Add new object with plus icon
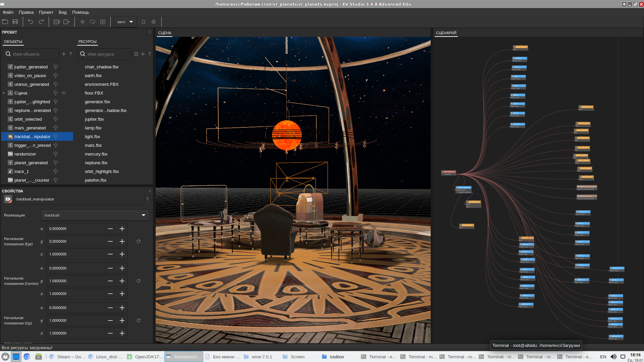Viewport: 644px width, 362px height. [x=64, y=54]
